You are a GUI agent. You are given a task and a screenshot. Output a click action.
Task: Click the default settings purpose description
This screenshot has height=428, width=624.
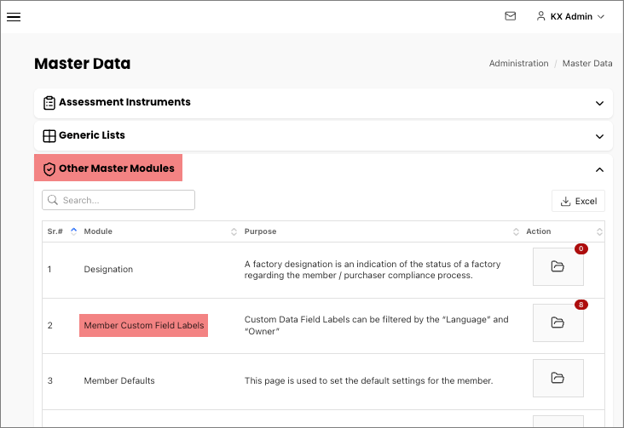coord(369,381)
